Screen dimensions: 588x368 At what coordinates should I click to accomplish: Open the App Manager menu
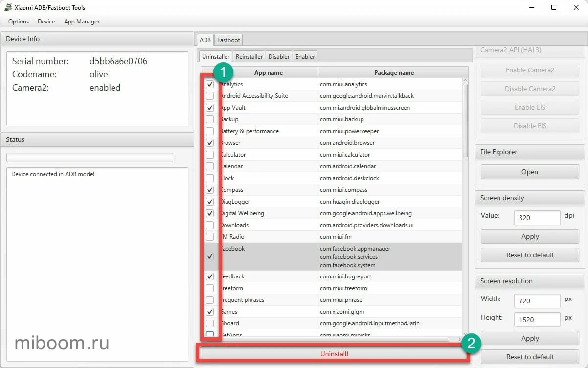coord(82,22)
